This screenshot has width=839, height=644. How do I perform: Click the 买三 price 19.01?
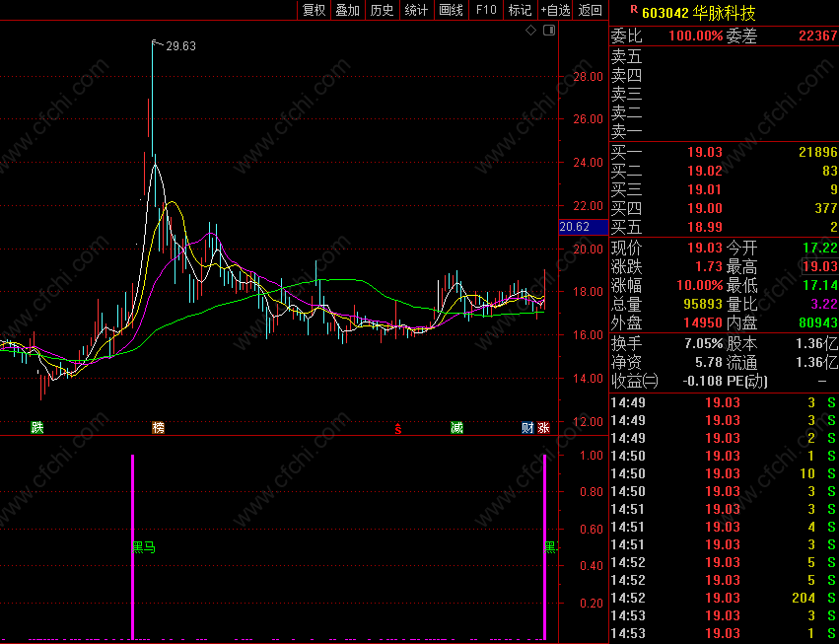[705, 189]
